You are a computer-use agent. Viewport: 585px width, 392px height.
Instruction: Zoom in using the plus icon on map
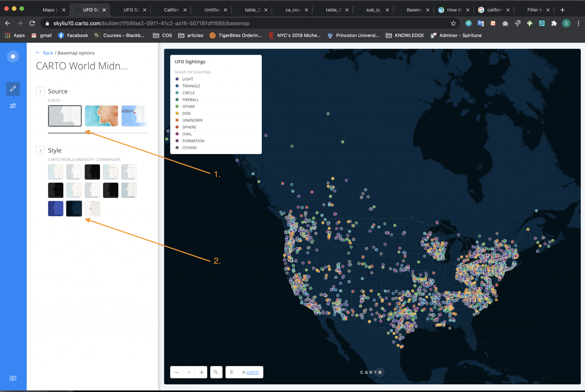pos(201,372)
